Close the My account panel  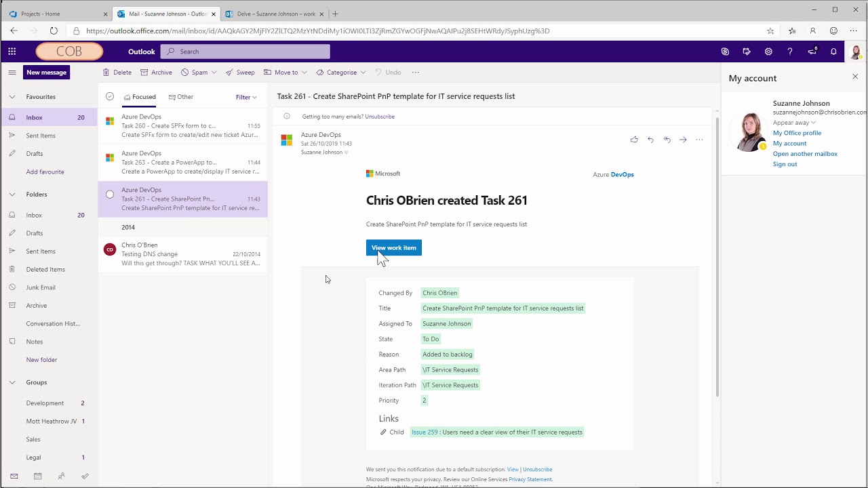(855, 77)
